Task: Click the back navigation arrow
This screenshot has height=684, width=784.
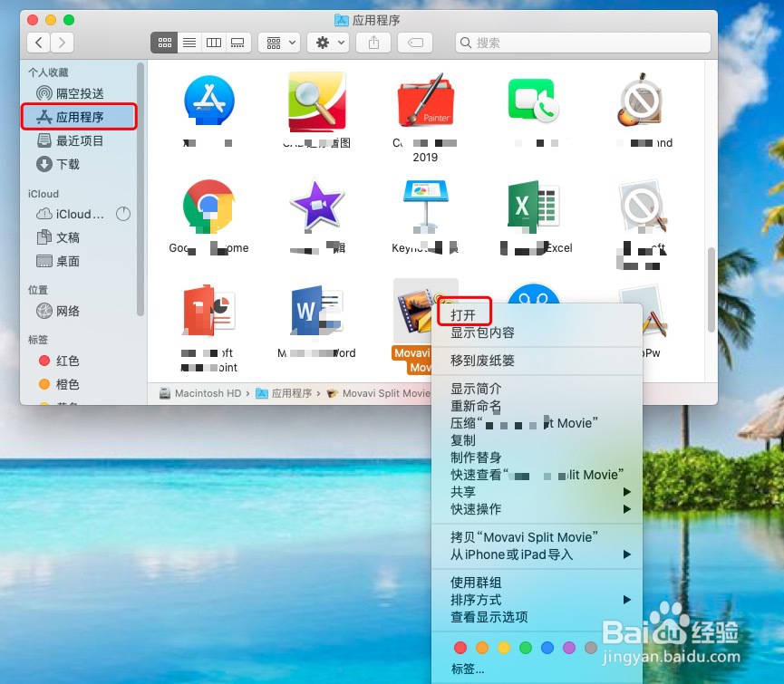Action: (38, 42)
